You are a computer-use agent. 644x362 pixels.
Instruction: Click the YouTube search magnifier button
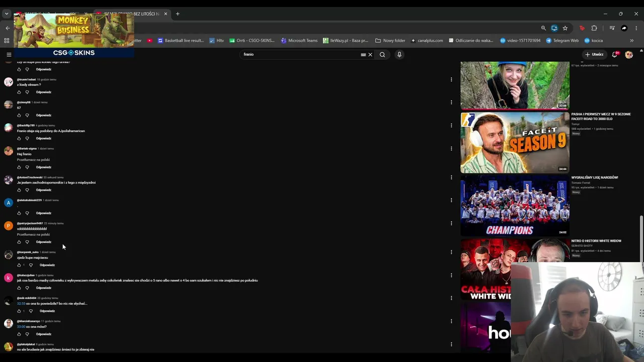(382, 54)
